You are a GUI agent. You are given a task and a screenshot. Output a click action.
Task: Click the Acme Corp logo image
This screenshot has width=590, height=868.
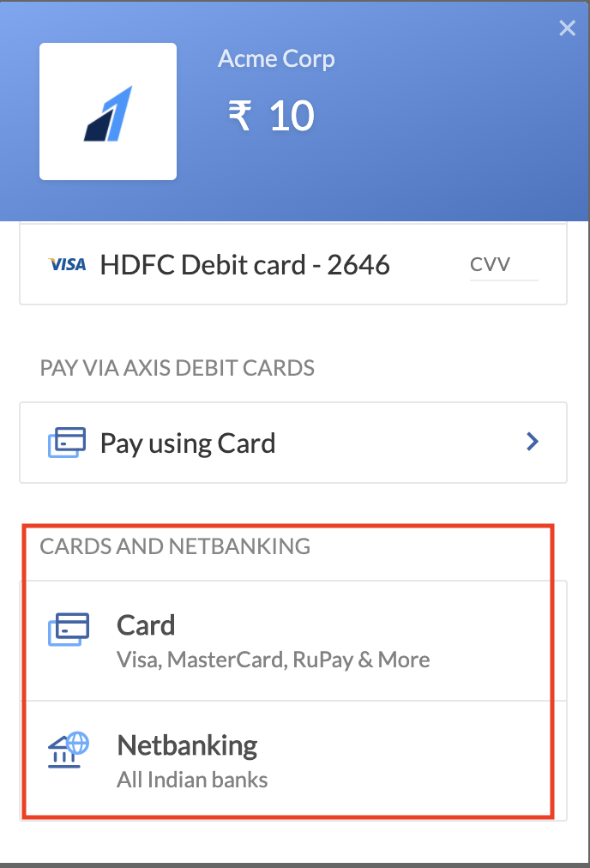point(108,112)
